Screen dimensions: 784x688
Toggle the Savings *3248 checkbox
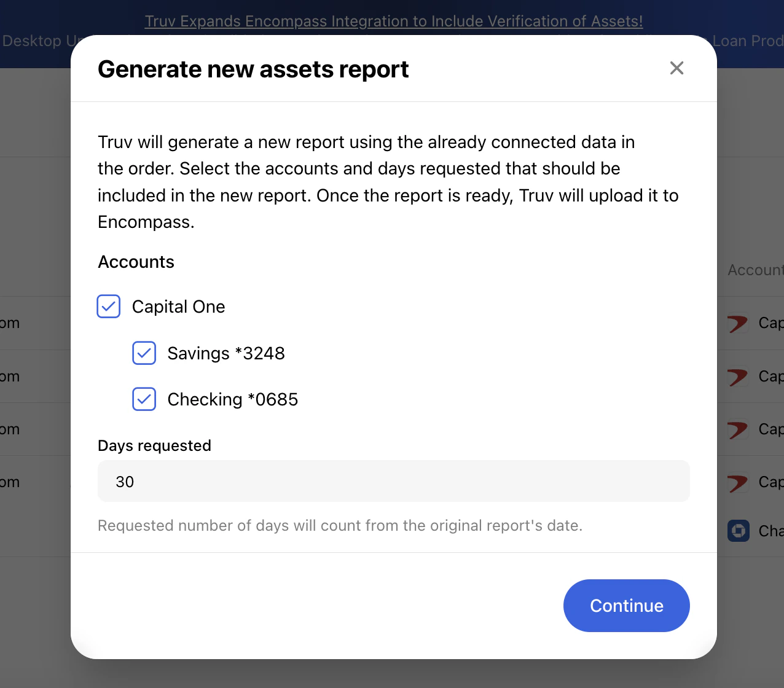tap(144, 353)
